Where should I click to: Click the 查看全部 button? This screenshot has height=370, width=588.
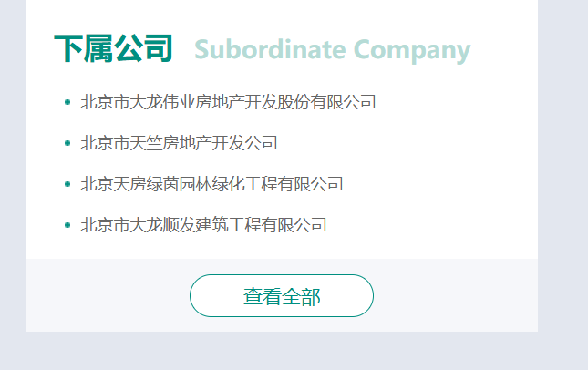coord(281,296)
